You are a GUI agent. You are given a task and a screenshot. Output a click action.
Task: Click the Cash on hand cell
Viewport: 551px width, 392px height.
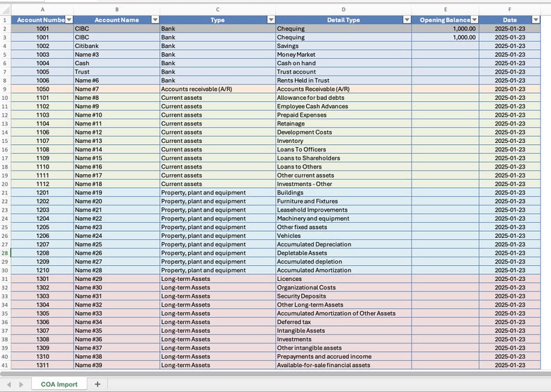pos(344,63)
